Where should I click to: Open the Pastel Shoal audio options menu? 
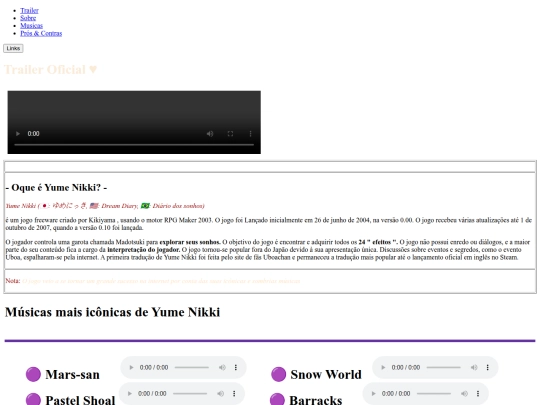point(234,393)
